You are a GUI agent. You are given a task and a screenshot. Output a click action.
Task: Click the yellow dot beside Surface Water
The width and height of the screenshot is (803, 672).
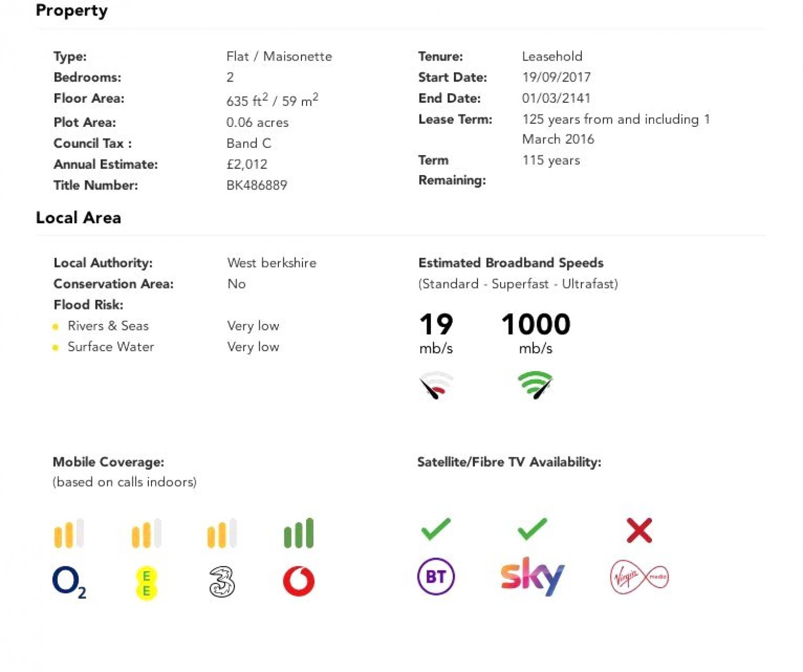tap(55, 348)
